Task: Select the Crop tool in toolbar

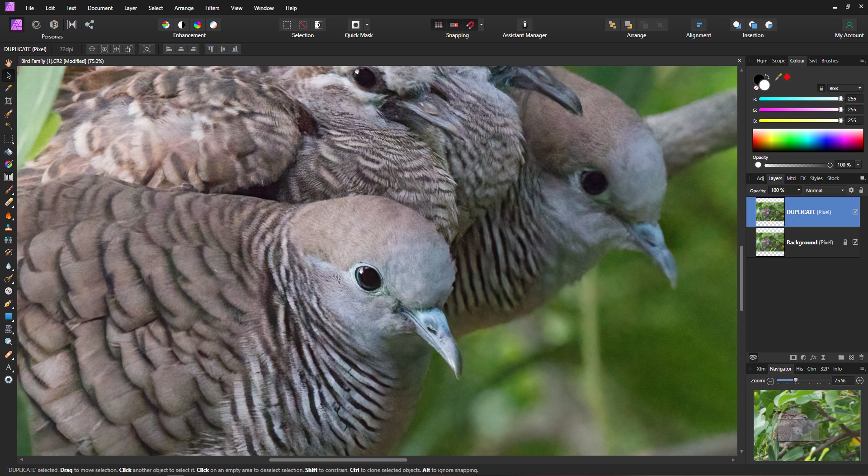Action: [x=9, y=101]
